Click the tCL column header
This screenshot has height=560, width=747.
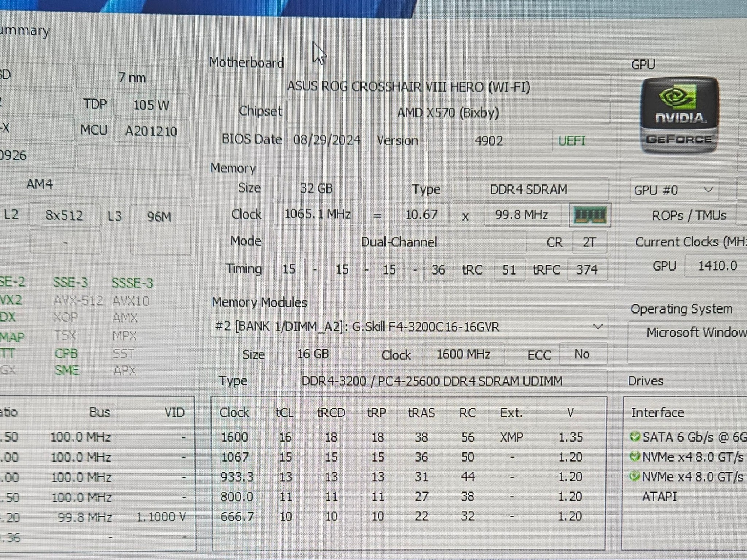point(285,413)
